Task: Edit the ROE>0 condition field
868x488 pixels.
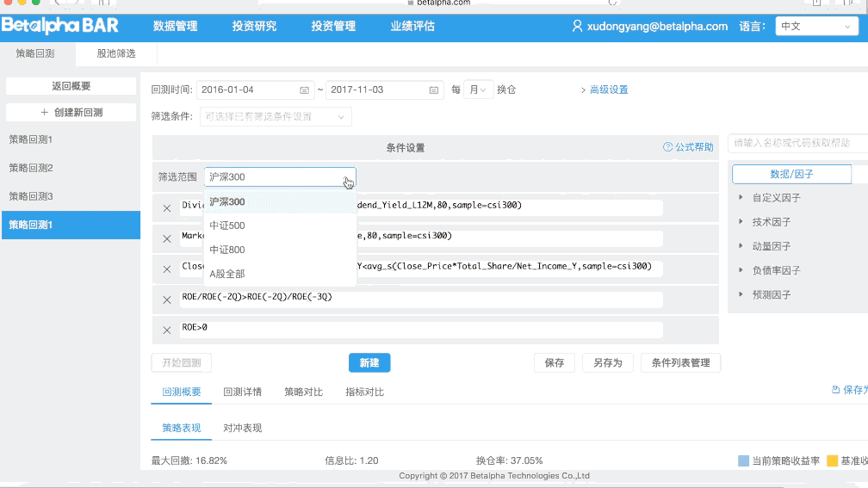Action: [x=421, y=330]
